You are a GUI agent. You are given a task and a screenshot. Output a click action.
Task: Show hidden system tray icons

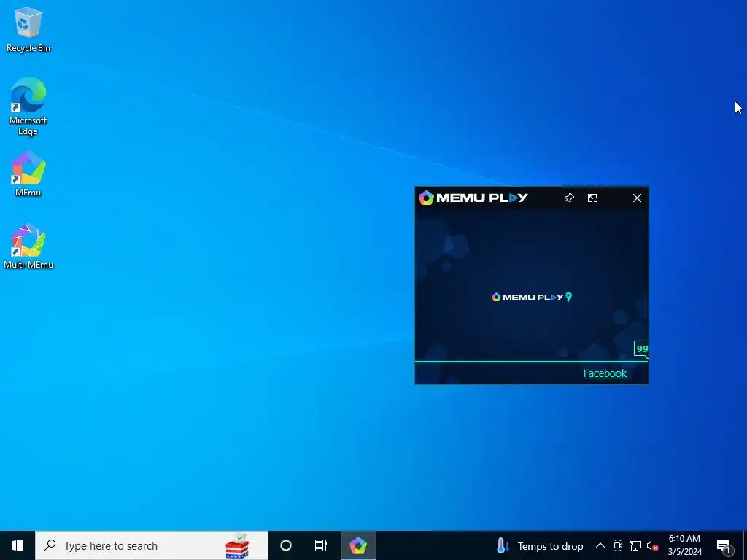600,545
